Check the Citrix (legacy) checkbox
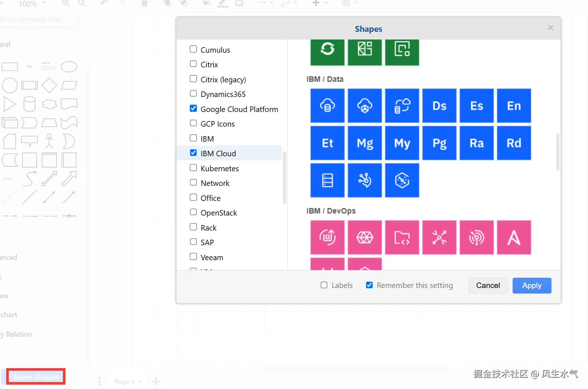This screenshot has width=588, height=389. click(x=193, y=79)
